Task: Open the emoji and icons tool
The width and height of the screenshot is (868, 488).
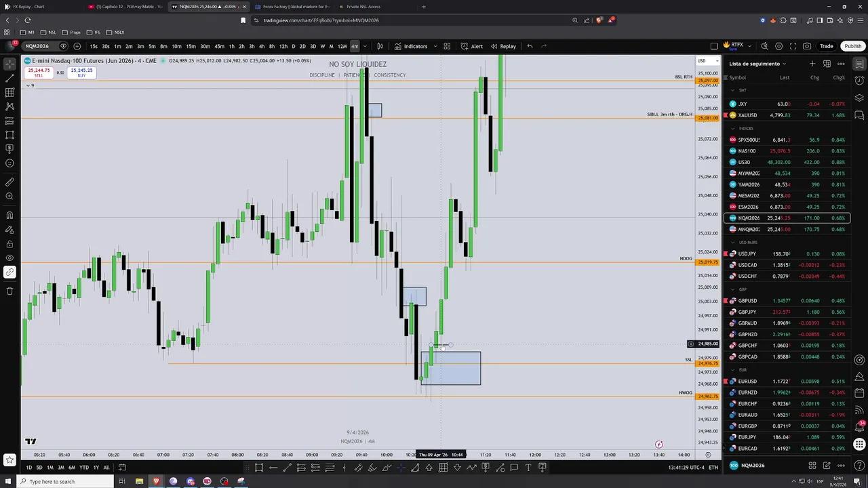Action: click(9, 163)
